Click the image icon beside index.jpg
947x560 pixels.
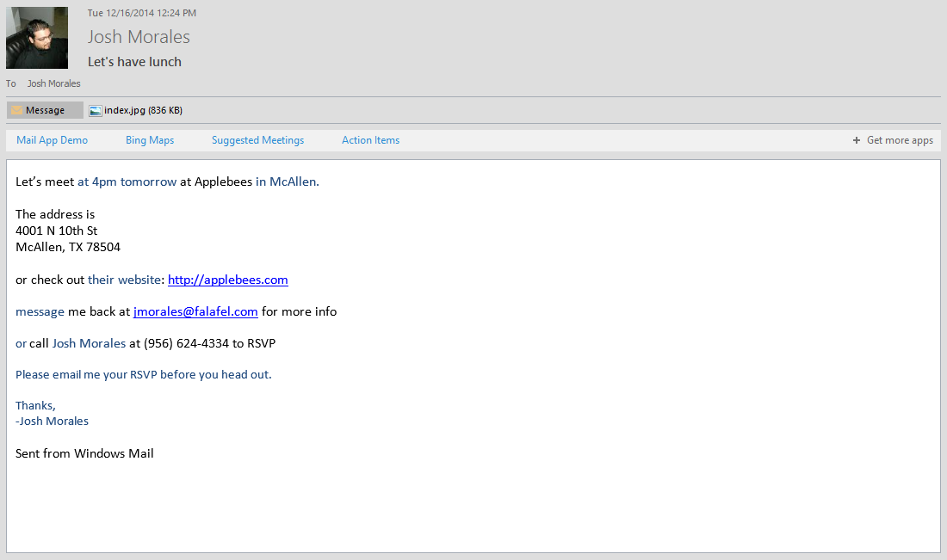click(x=94, y=110)
